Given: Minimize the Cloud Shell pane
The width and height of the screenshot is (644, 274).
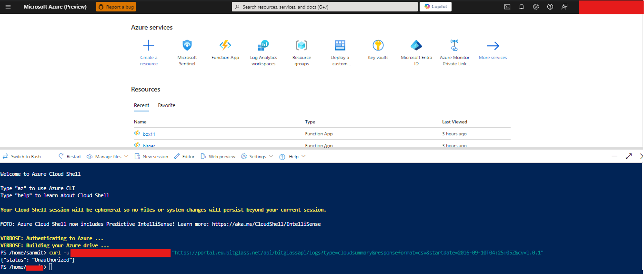Looking at the screenshot, I should pos(614,156).
